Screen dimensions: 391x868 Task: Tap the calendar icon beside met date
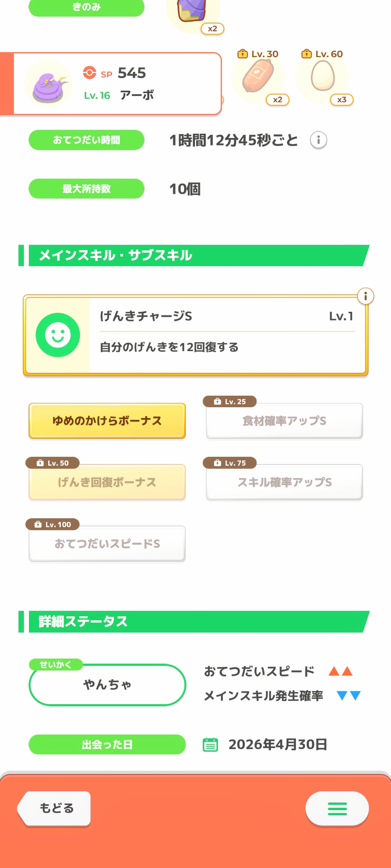(210, 745)
